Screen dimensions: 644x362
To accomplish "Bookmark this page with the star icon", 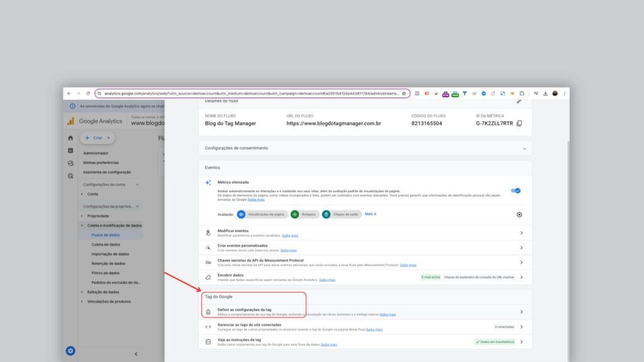I will point(404,94).
